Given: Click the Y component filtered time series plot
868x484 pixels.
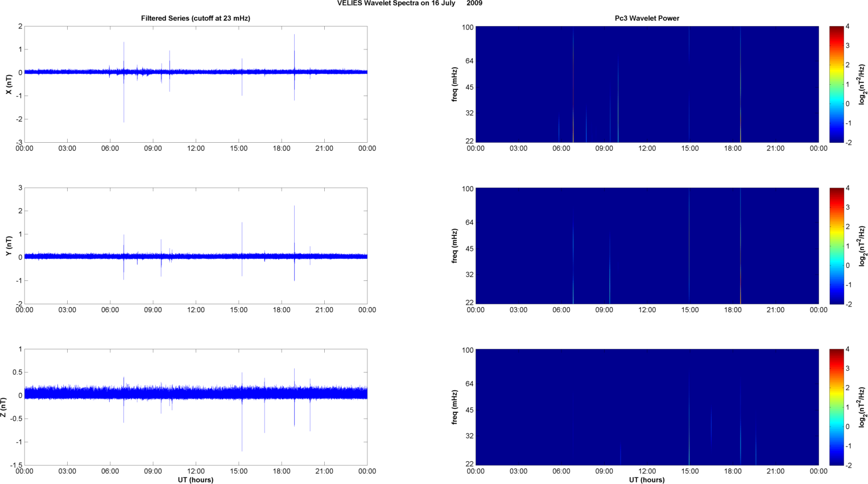Looking at the screenshot, I should [x=196, y=246].
